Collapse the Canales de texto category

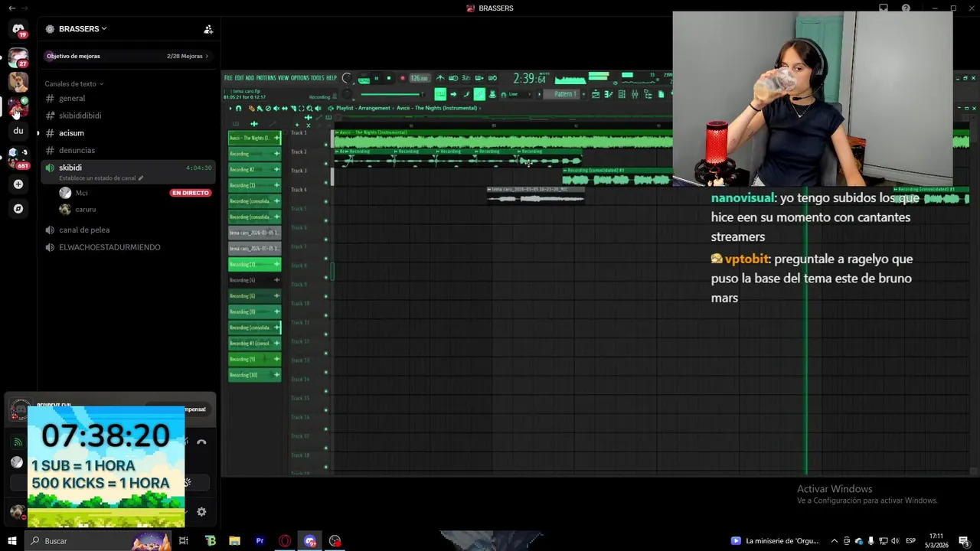[73, 83]
